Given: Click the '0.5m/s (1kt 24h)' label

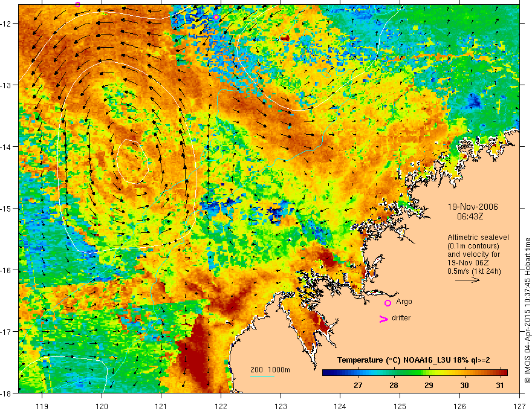Looking at the screenshot, I should coord(475,271).
